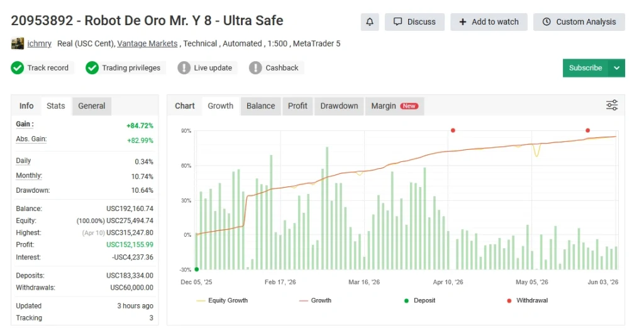Viewport: 644px width, 330px height.
Task: Click the Deposits USC183,334.00 value
Action: click(130, 276)
